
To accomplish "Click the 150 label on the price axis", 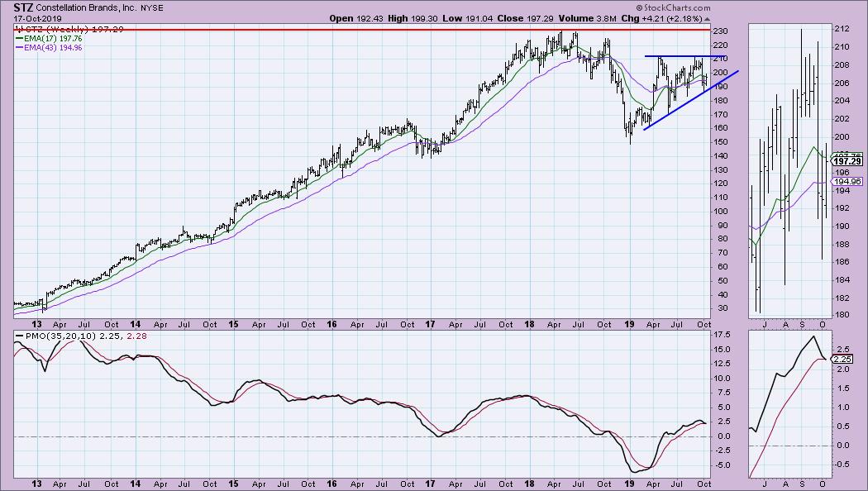I will click(x=719, y=142).
